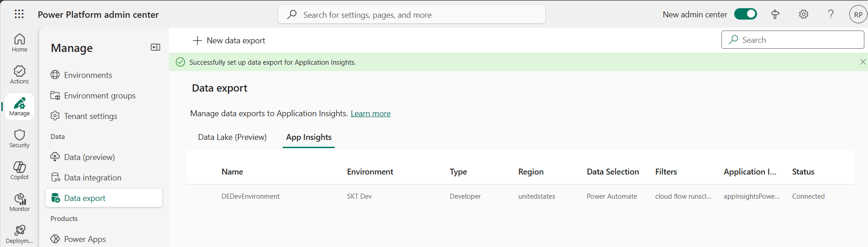Click the Power Apps icon

55,239
